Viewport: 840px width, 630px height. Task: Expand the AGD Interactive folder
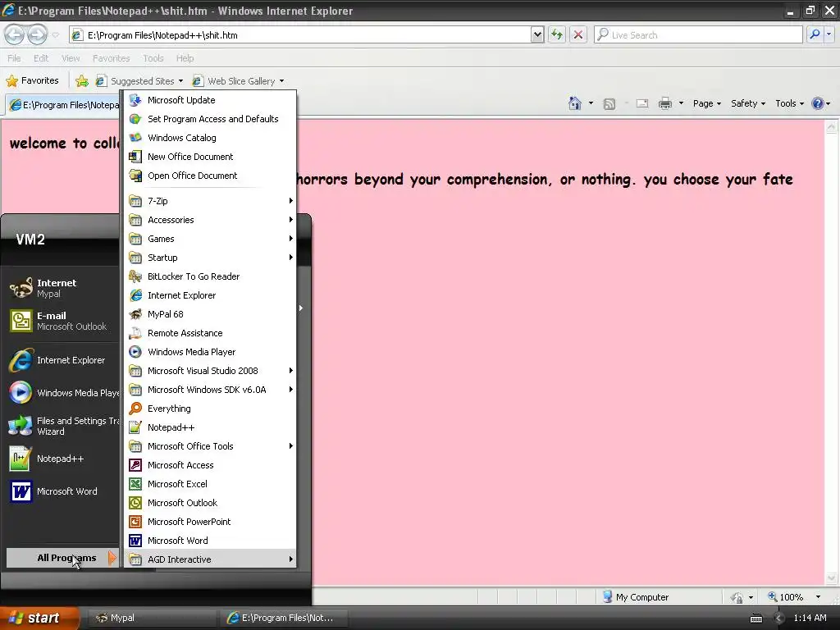tap(210, 559)
